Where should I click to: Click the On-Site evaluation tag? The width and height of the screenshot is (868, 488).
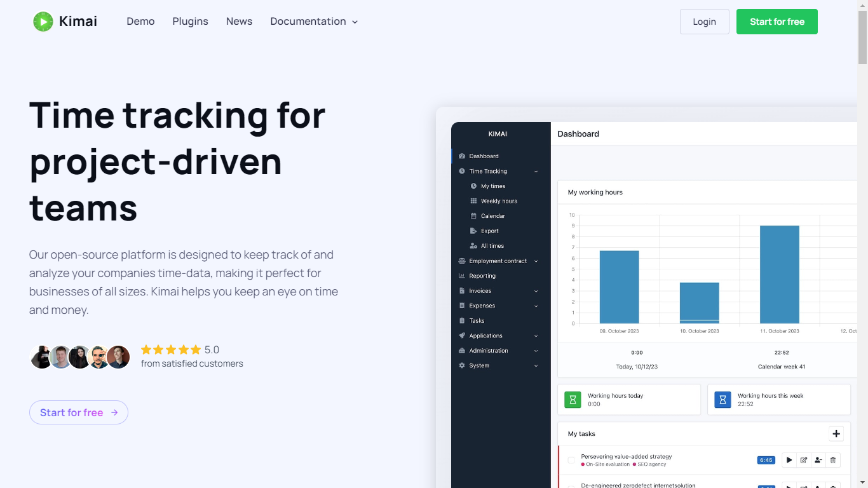coord(606,464)
